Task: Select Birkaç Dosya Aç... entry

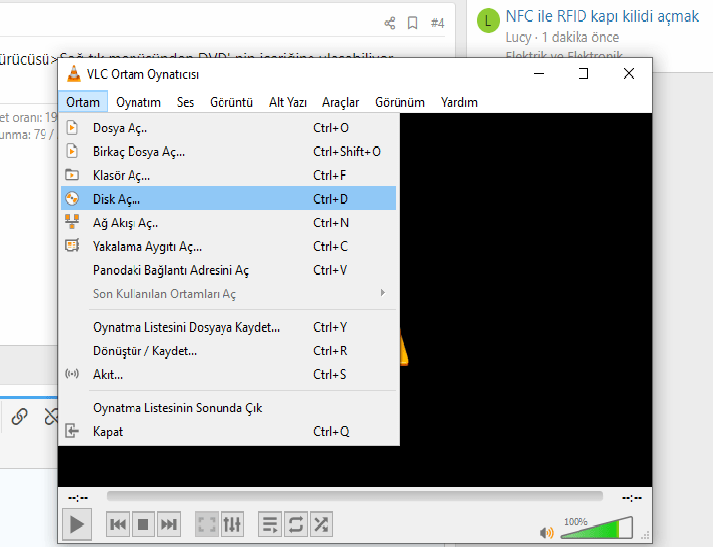Action: (228, 151)
